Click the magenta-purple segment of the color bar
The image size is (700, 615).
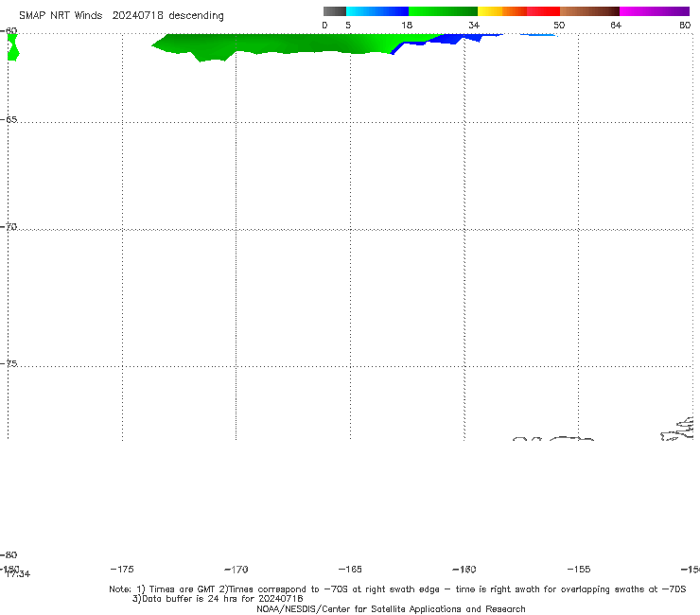point(655,11)
